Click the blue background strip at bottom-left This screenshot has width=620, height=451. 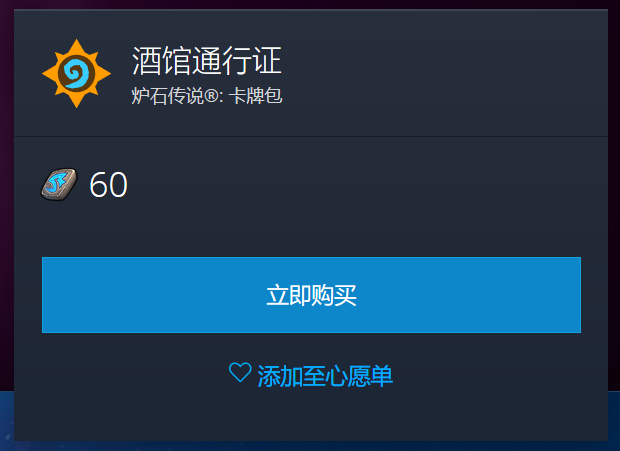coord(7,421)
